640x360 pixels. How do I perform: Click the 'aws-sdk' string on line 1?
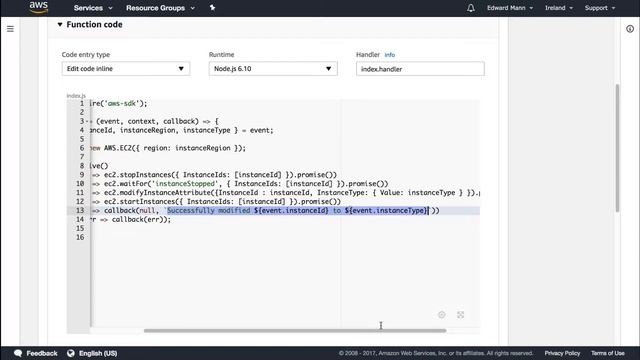point(122,104)
